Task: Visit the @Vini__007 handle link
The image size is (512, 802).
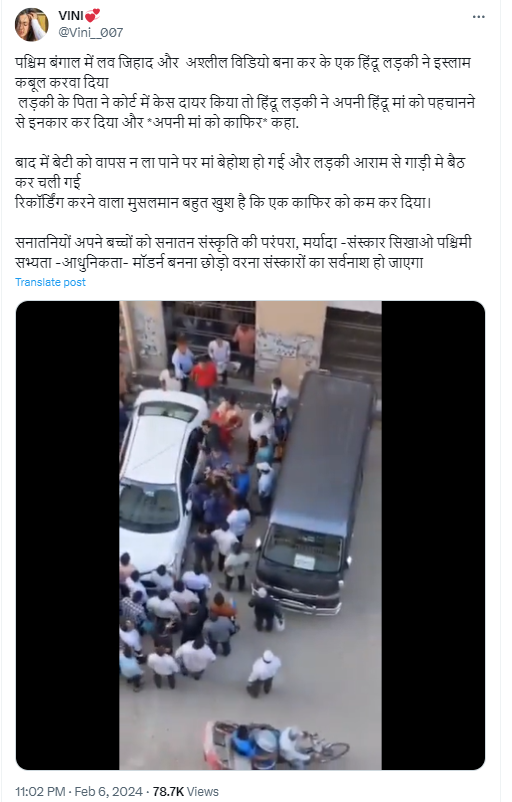Action: (x=91, y=32)
